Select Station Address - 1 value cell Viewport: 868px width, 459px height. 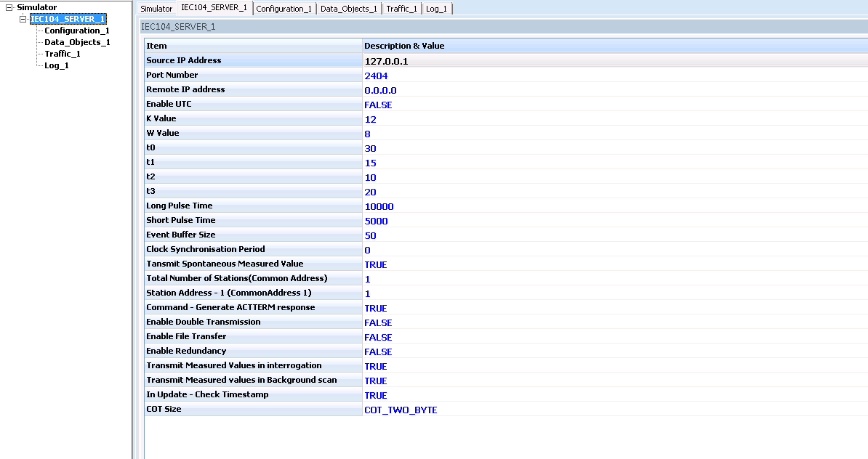click(615, 293)
